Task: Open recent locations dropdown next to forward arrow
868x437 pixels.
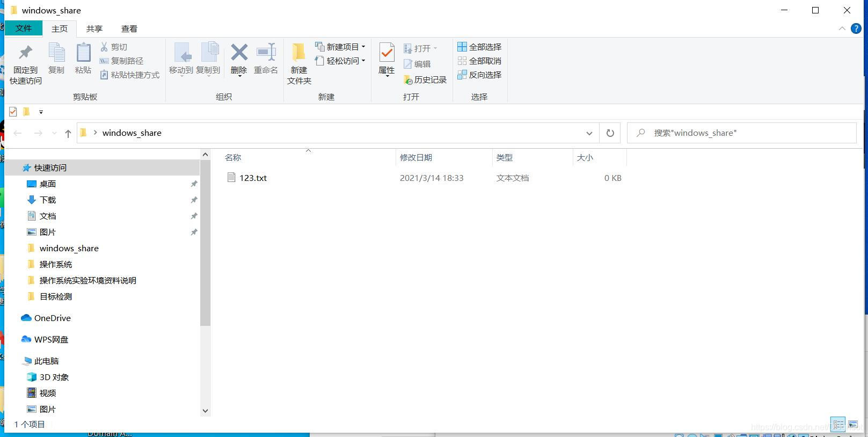Action: (x=54, y=133)
